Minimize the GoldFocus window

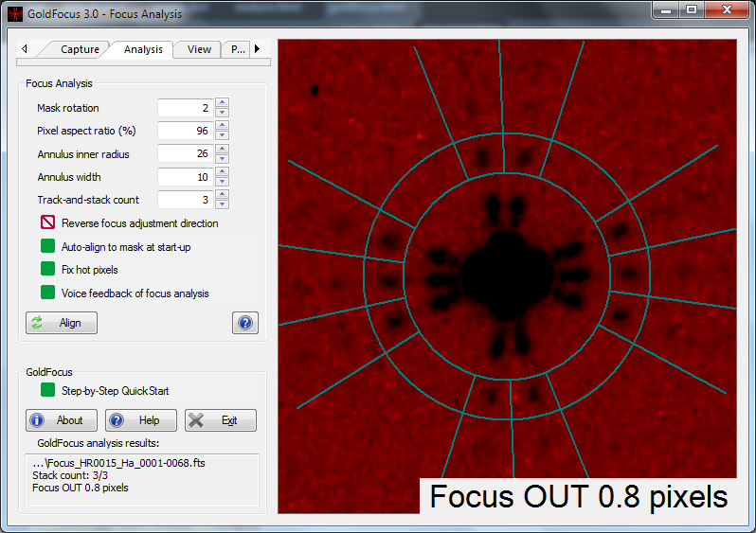pyautogui.click(x=666, y=9)
